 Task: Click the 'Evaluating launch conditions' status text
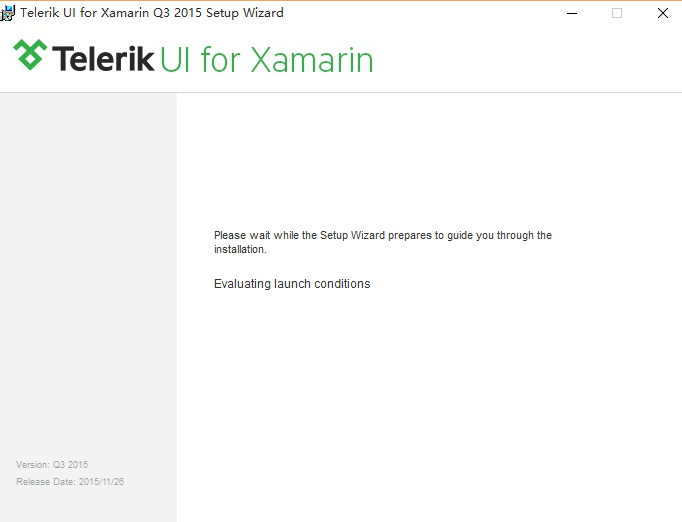pyautogui.click(x=292, y=284)
